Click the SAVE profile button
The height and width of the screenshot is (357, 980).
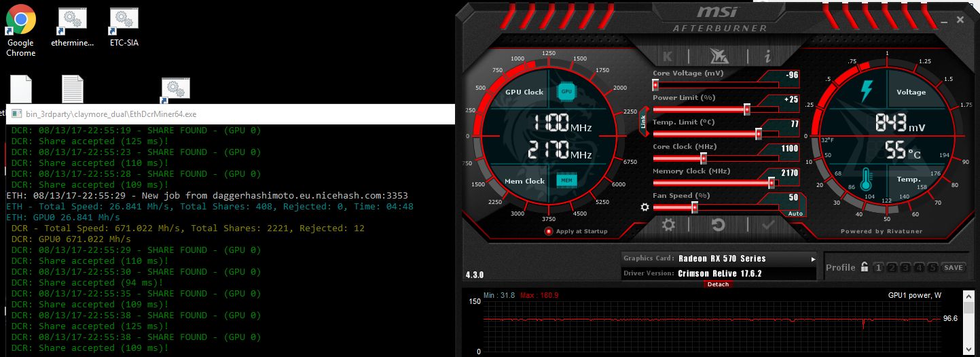[x=954, y=268]
